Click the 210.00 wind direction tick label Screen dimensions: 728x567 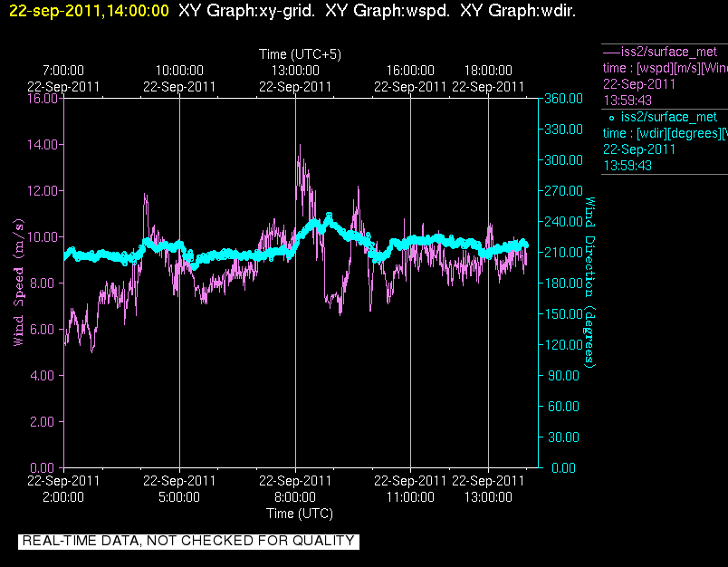(563, 252)
